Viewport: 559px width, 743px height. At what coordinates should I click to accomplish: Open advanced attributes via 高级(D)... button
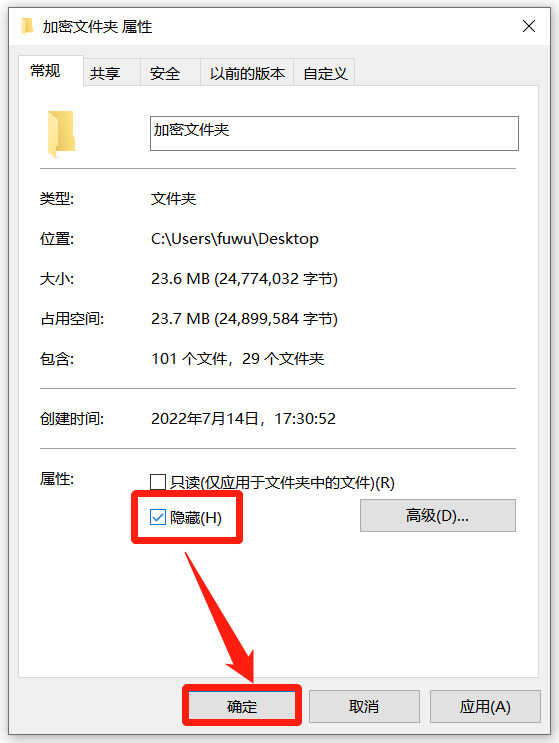pyautogui.click(x=437, y=515)
